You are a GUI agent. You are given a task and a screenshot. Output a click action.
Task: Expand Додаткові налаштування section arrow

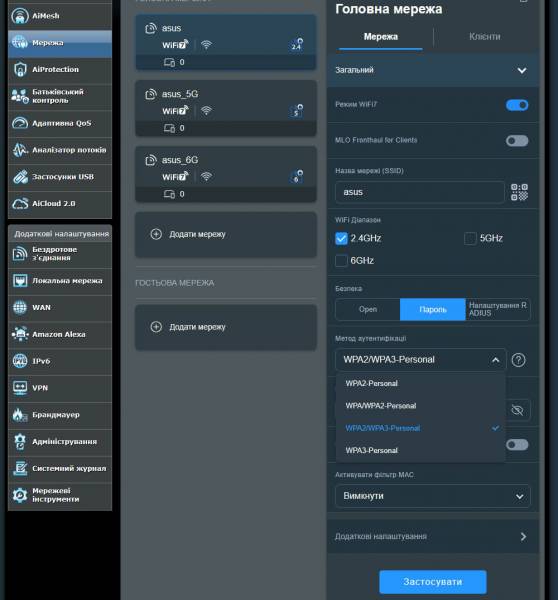point(523,537)
